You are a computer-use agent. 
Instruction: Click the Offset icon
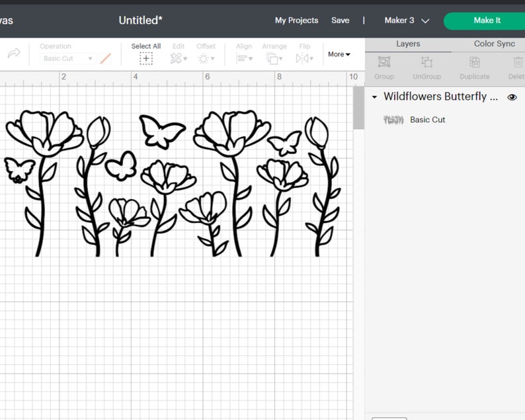pos(203,59)
